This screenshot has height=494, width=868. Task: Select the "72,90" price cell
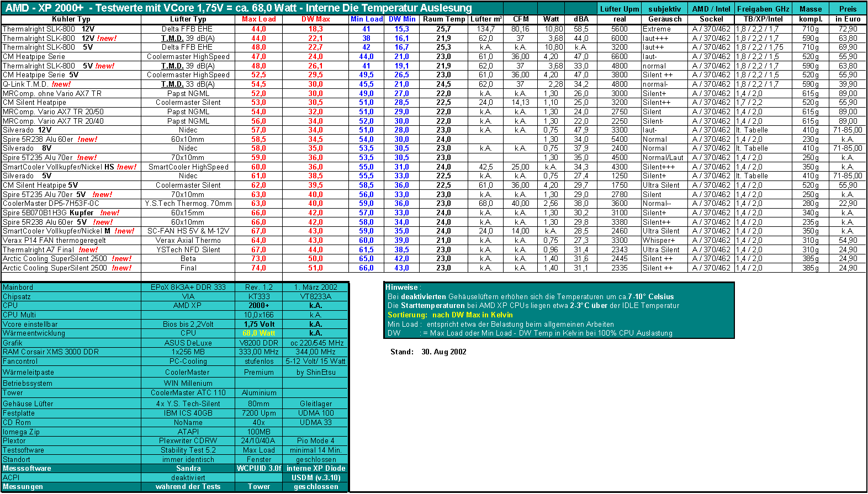[848, 29]
